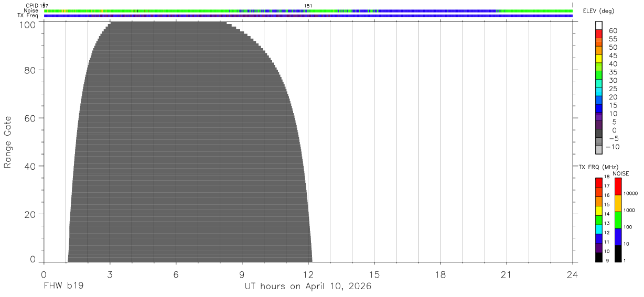
Task: Select the yellow swatch in TX FRQ colorbar
Action: (x=599, y=211)
